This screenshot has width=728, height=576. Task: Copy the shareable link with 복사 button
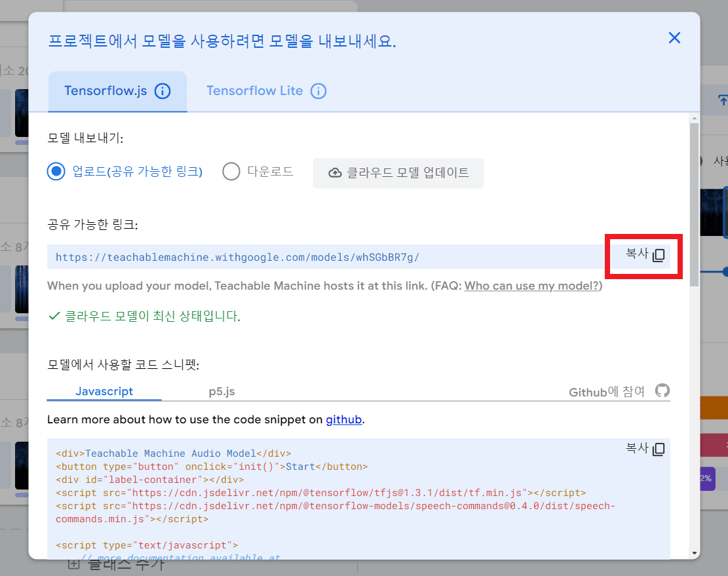[645, 254]
